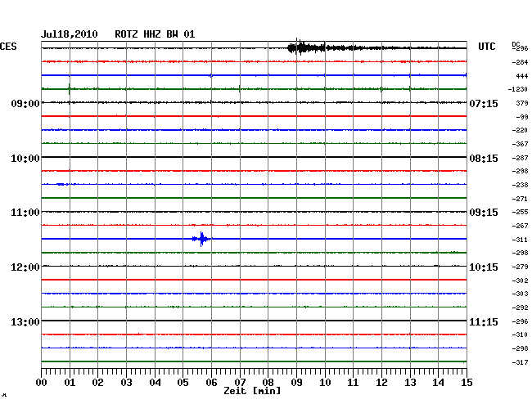Select the DC offset value -279
The width and height of the screenshot is (532, 404).
click(520, 267)
